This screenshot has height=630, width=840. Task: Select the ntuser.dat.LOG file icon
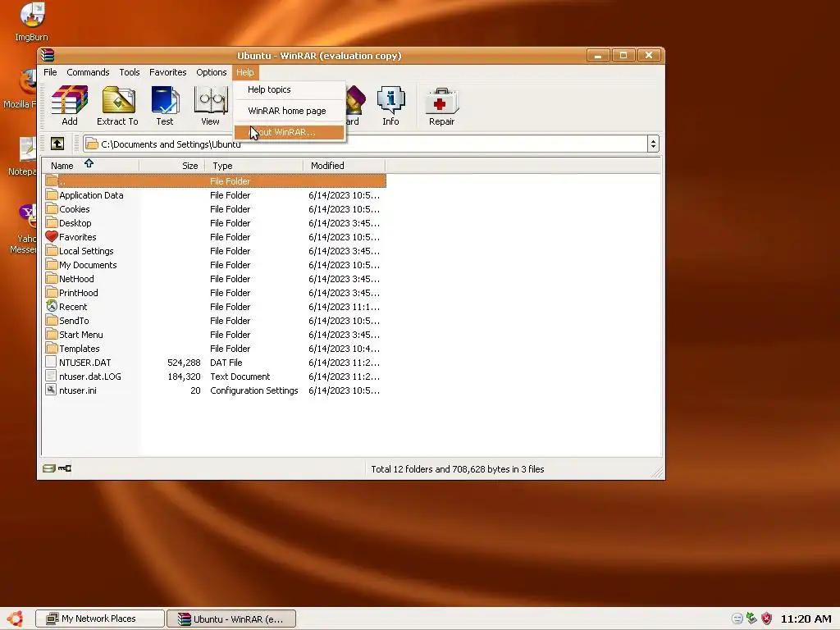(51, 376)
